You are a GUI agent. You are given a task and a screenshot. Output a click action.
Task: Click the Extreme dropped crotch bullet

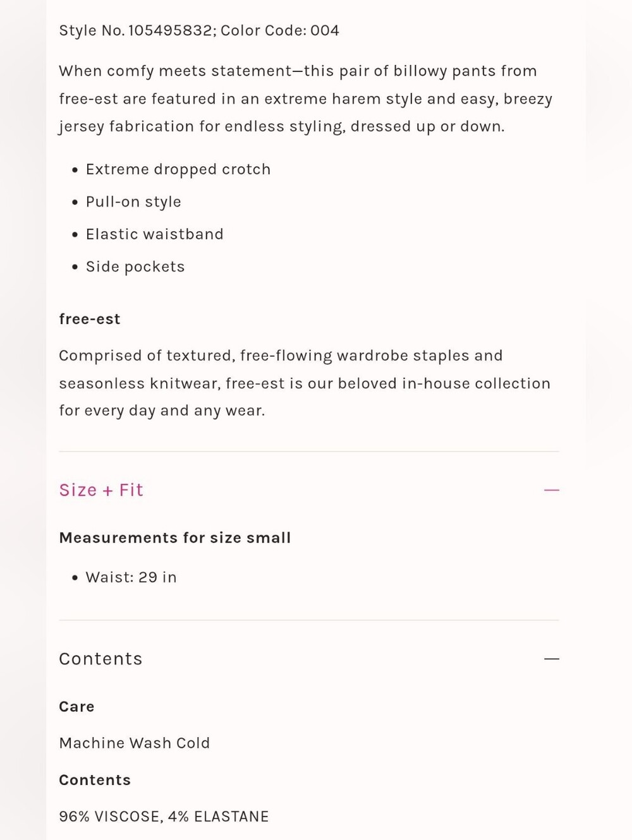[x=178, y=169]
